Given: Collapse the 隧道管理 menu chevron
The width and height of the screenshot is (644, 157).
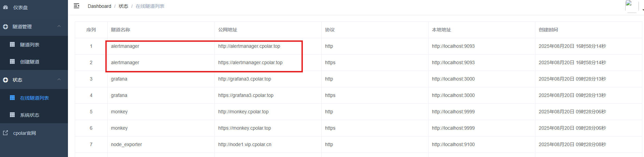Looking at the screenshot, I should 59,26.
